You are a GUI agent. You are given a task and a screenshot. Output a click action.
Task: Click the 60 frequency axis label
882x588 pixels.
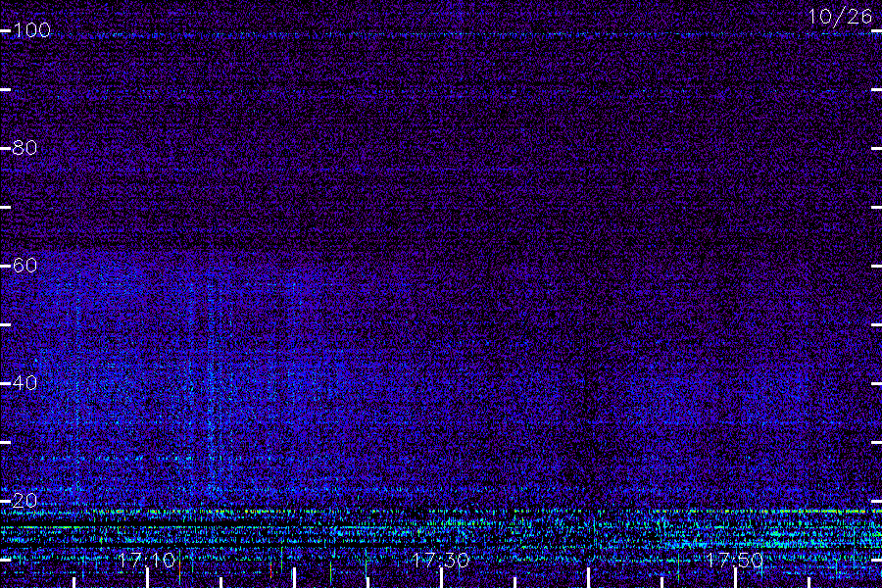[24, 266]
